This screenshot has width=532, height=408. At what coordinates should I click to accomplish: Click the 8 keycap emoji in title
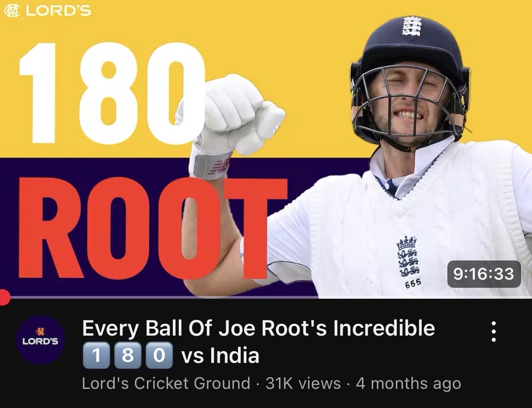(127, 356)
